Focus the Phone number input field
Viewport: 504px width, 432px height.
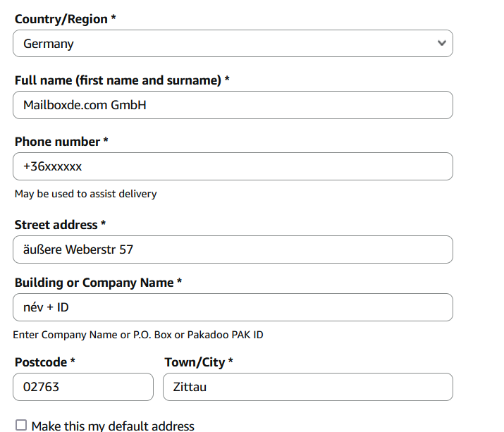tap(233, 166)
